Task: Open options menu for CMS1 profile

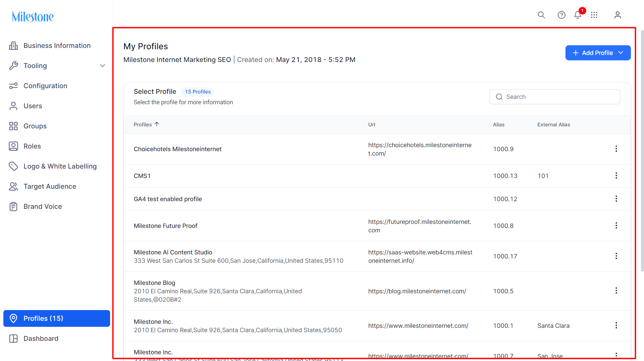Action: click(616, 176)
